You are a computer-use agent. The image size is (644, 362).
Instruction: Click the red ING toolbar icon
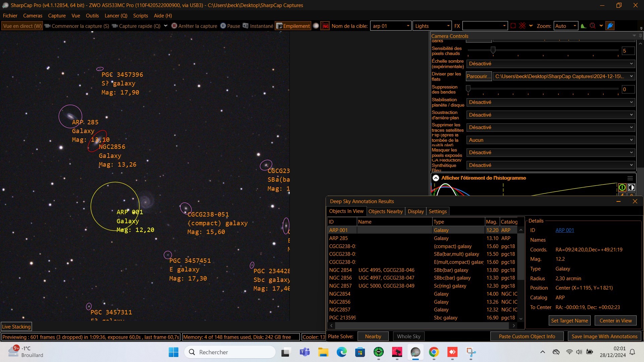(325, 26)
